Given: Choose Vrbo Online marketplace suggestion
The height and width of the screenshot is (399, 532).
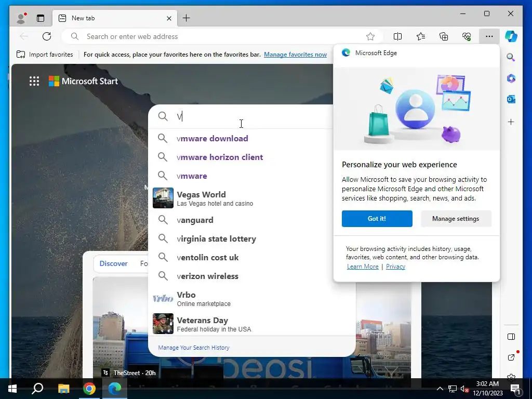Looking at the screenshot, I should [251, 299].
